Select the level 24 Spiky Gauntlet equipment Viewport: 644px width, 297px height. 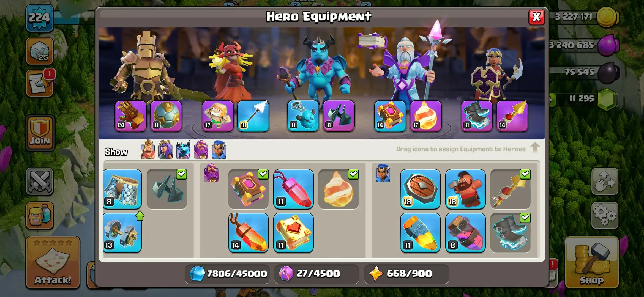pyautogui.click(x=130, y=116)
